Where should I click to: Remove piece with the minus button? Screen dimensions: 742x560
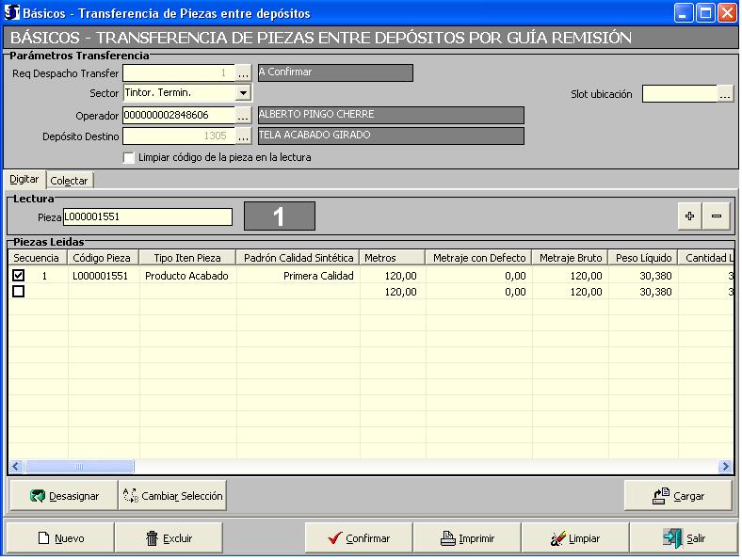[717, 216]
